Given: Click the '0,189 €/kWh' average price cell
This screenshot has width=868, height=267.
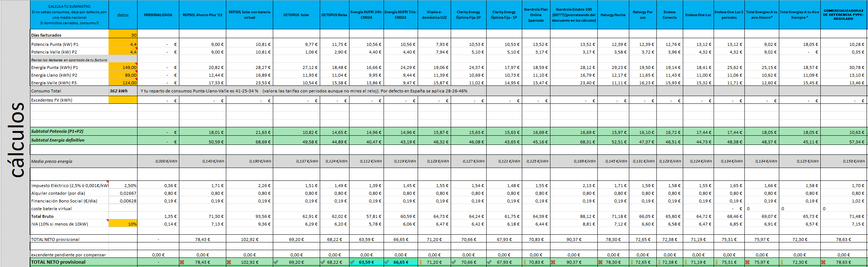Looking at the screenshot, I should [x=574, y=161].
